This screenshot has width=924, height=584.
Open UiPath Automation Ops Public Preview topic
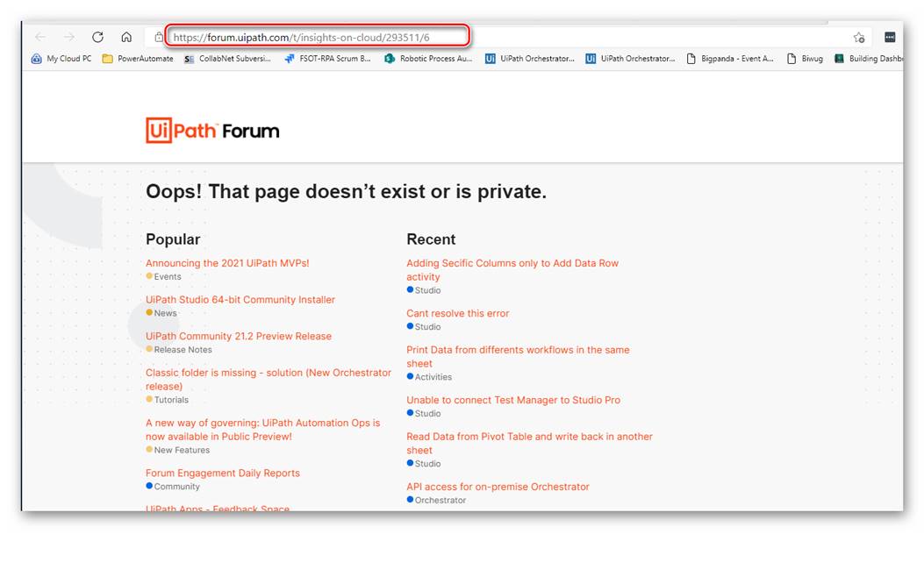263,429
